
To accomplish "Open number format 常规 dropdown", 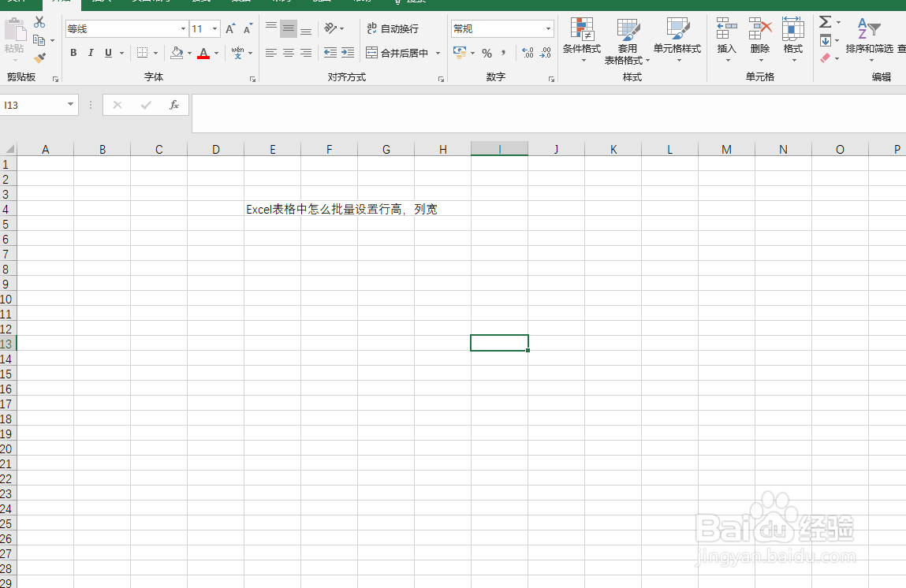I will tap(548, 29).
